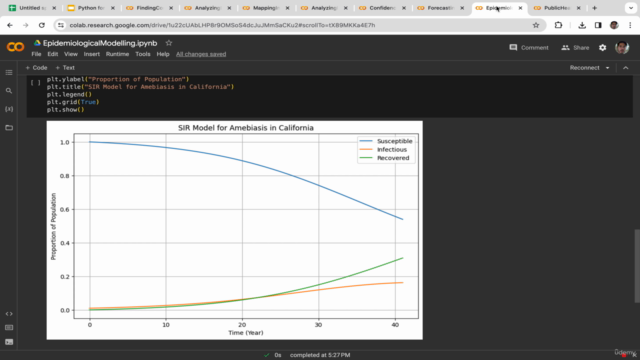Click the browser address bar URL
The image size is (640, 360).
pos(222,25)
